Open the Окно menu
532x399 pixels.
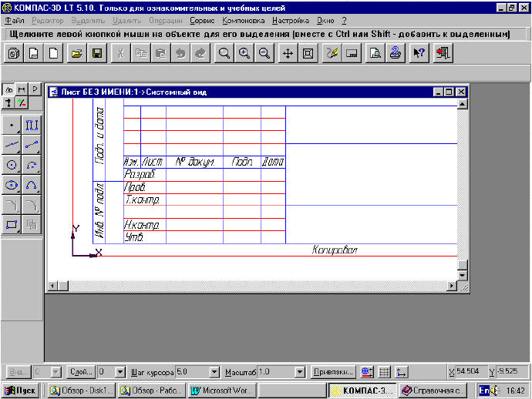click(x=325, y=21)
